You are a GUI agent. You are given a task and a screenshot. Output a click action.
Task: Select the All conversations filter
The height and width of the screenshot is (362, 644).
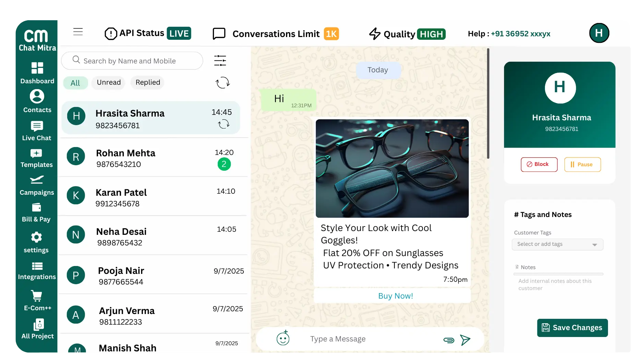(75, 82)
